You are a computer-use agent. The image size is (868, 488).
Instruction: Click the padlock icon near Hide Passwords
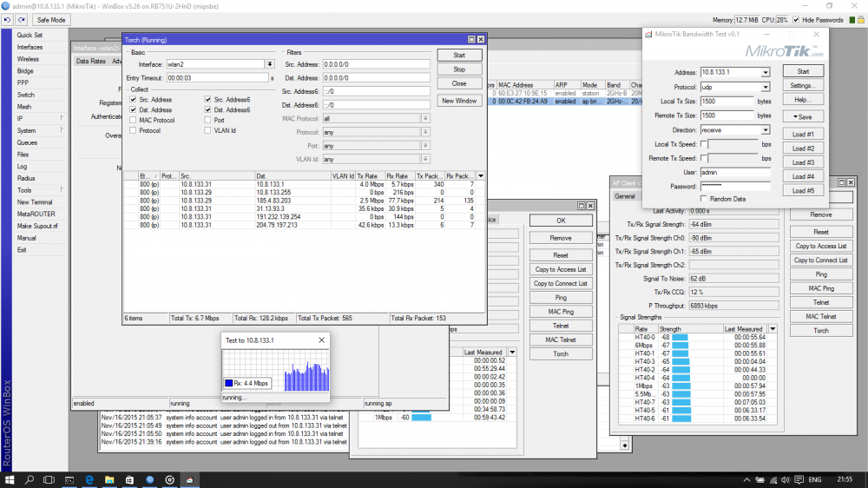click(x=862, y=19)
